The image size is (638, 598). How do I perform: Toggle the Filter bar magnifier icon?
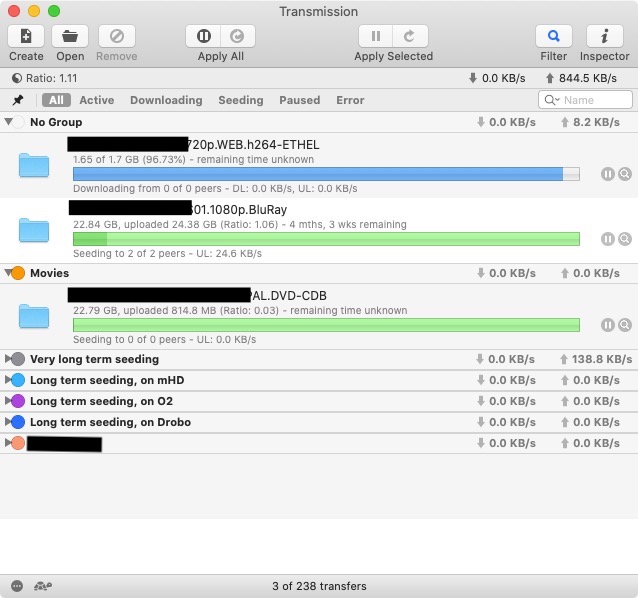point(553,36)
